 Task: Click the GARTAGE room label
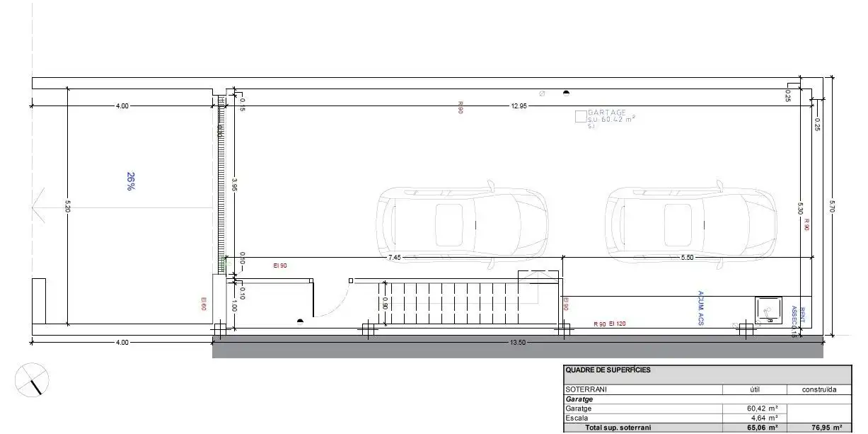click(x=608, y=113)
